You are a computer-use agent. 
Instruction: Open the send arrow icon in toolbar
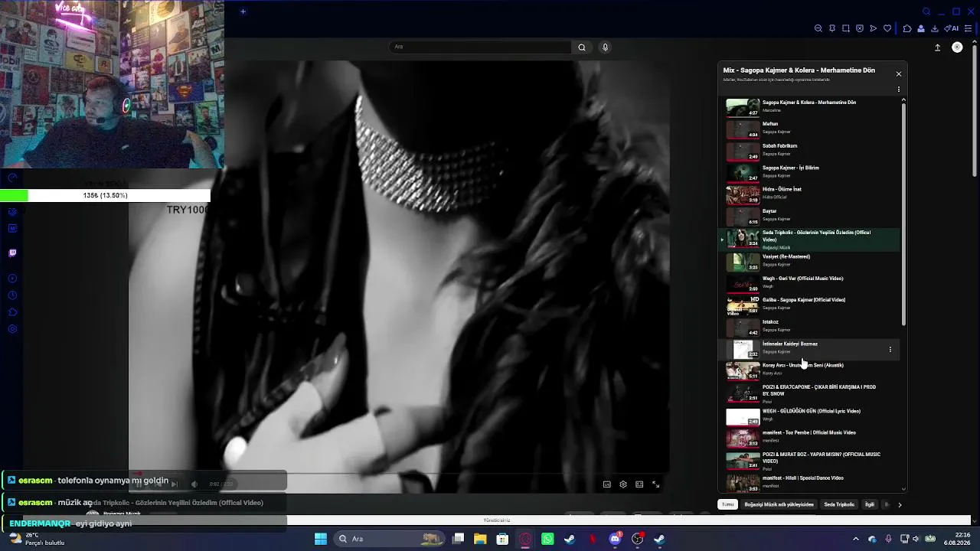(x=874, y=28)
